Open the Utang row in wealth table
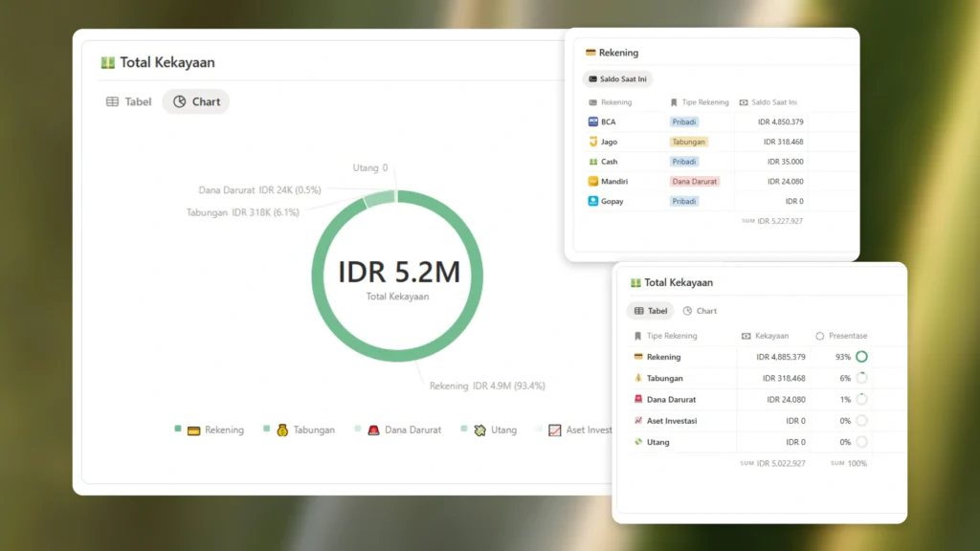Screen dimensions: 980x551 [x=657, y=442]
